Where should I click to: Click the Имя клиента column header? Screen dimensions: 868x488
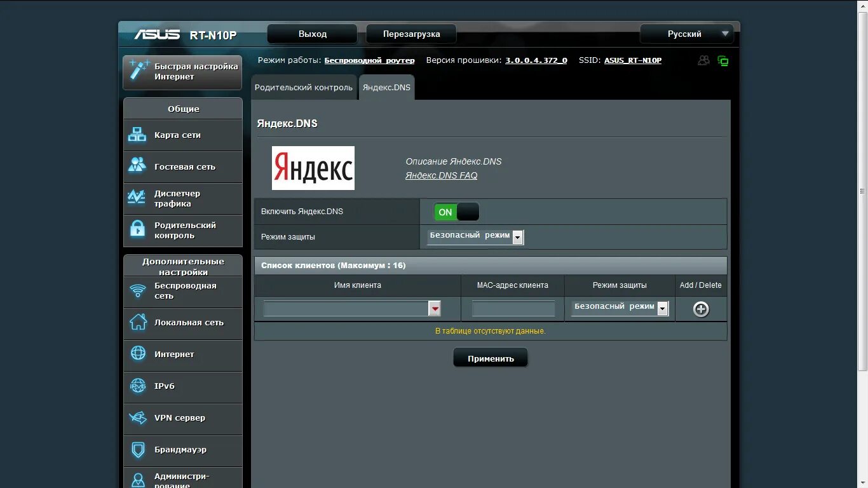click(358, 285)
